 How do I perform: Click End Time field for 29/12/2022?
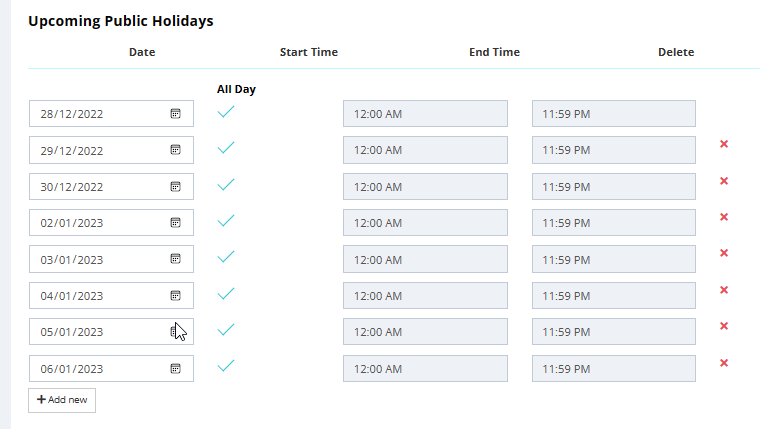613,150
